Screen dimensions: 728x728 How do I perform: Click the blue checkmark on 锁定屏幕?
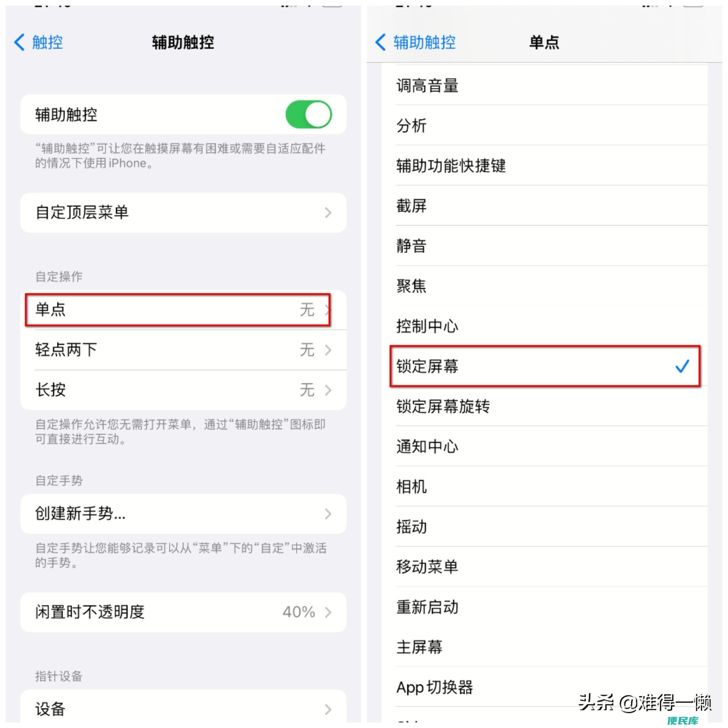682,366
